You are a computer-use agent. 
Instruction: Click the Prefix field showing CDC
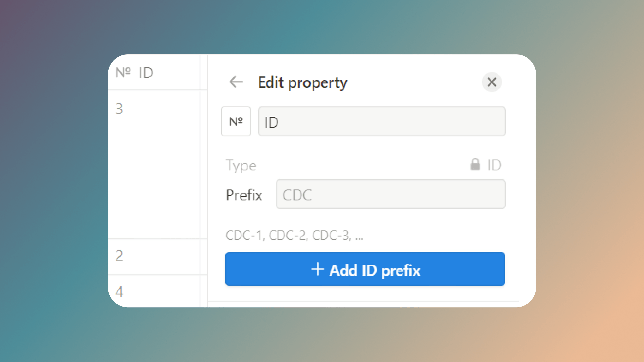pyautogui.click(x=390, y=194)
